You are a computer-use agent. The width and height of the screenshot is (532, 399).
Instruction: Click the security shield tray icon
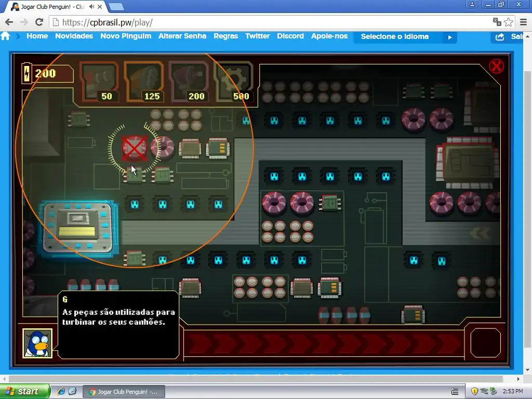pos(474,391)
